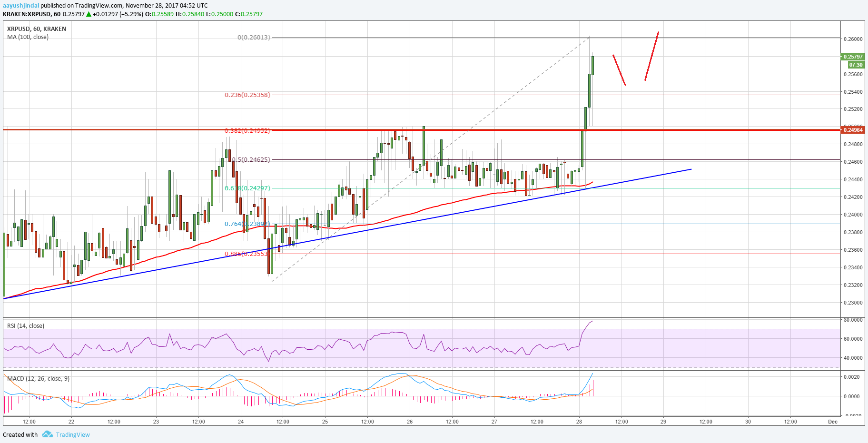Select the MA (100, close) indicator label

[x=28, y=37]
